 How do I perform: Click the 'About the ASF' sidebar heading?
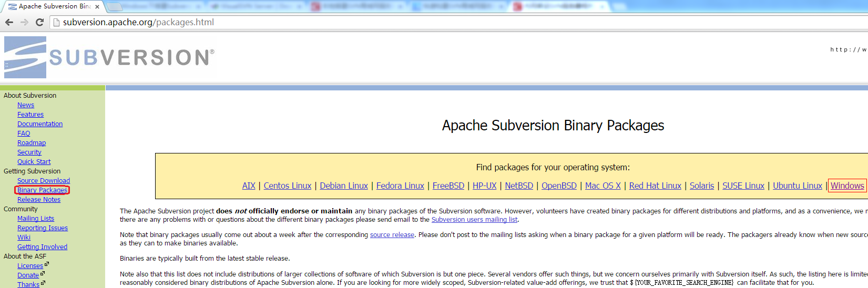click(x=25, y=256)
